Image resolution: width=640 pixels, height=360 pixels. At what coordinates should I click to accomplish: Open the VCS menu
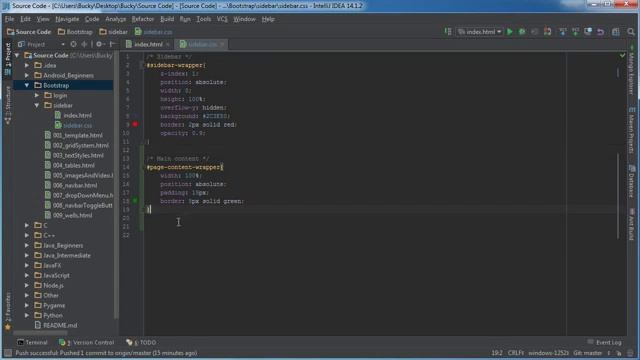coord(222,19)
